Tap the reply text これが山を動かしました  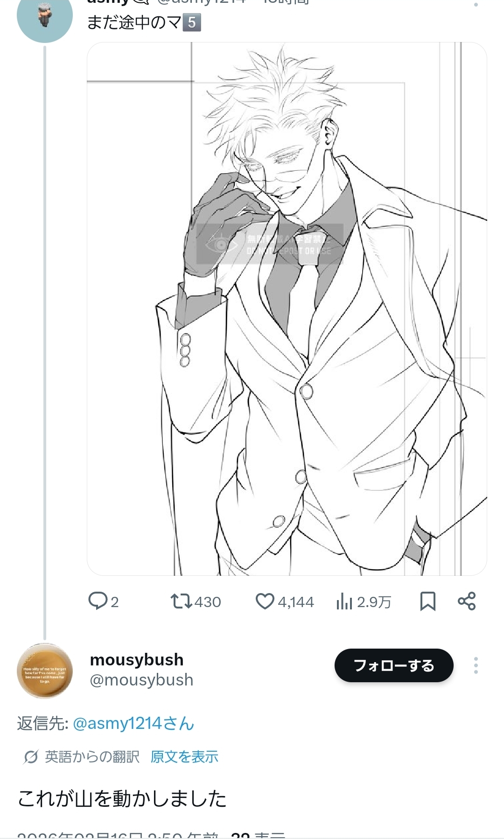click(122, 798)
